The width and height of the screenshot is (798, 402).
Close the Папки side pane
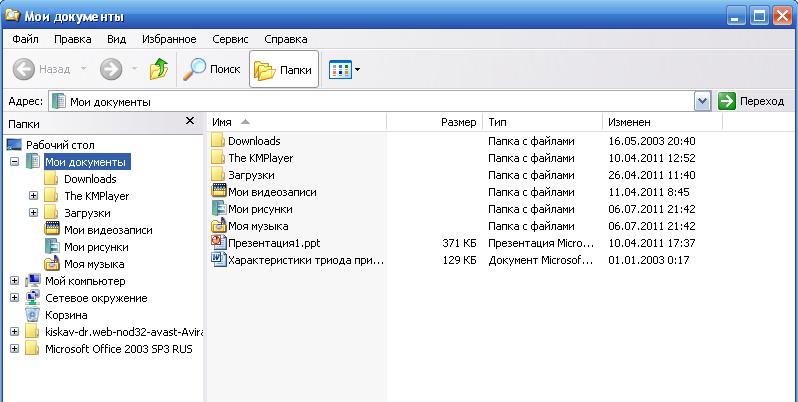190,121
